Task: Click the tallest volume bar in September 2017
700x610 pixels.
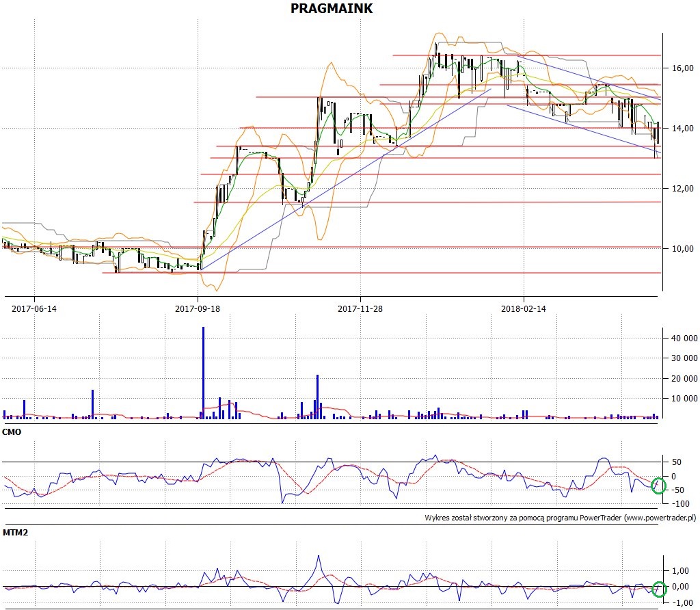Action: pyautogui.click(x=204, y=373)
